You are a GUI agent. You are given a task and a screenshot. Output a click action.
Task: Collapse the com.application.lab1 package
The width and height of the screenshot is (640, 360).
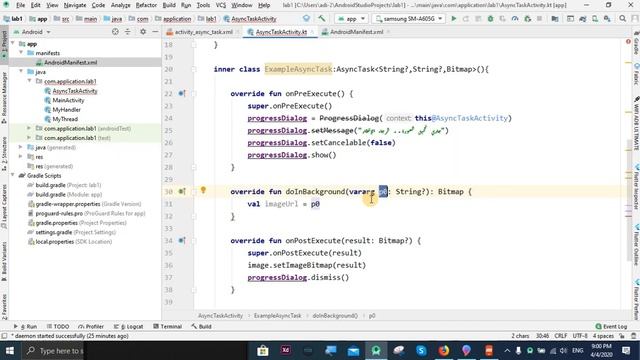[29, 81]
